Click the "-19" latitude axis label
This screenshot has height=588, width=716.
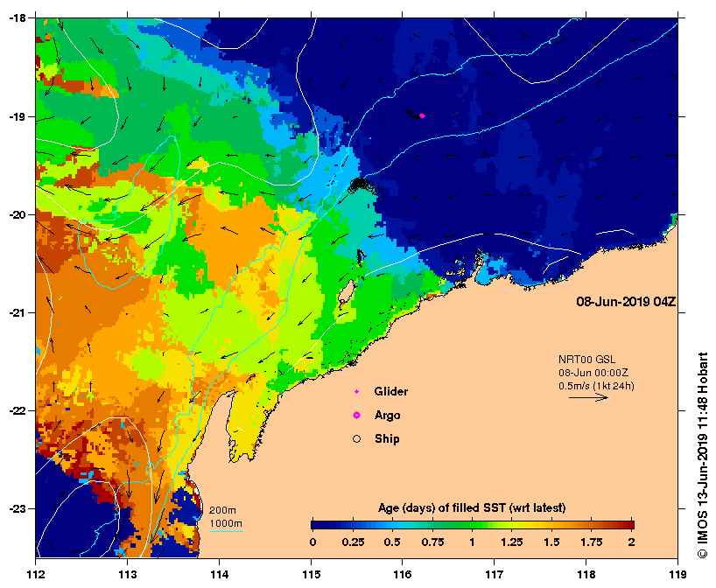click(16, 116)
